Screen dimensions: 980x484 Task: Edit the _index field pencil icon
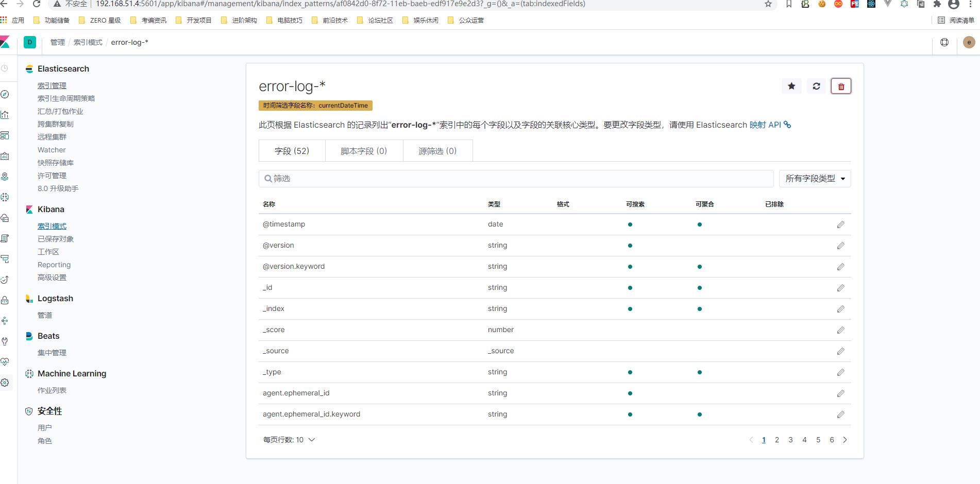840,309
